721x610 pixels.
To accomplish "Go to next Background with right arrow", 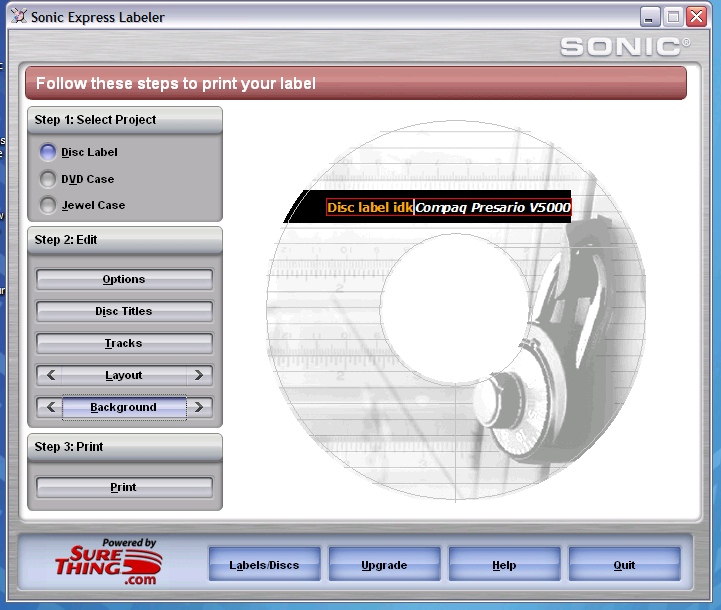I will 199,407.
